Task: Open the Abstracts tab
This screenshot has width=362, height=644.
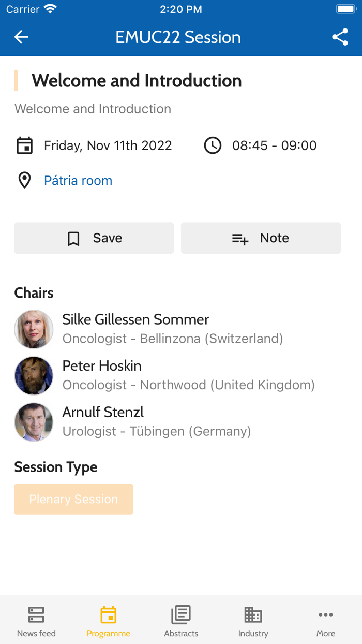Action: tap(181, 621)
